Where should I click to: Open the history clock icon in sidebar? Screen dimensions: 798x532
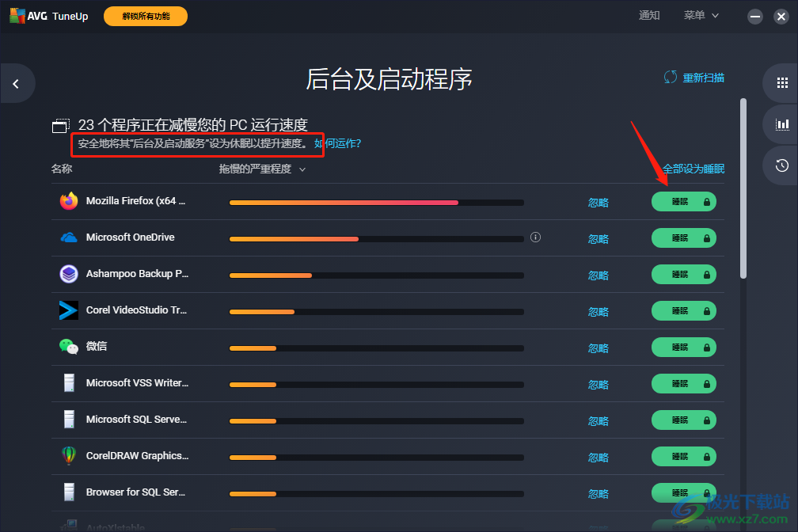(782, 165)
